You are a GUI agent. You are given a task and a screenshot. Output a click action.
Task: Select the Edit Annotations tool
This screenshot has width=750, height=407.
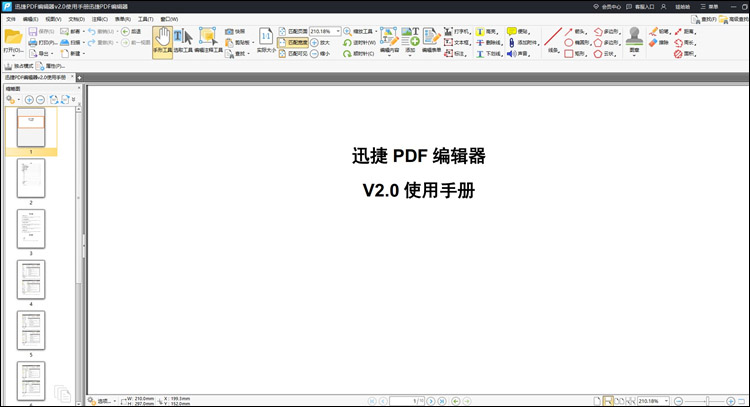209,41
